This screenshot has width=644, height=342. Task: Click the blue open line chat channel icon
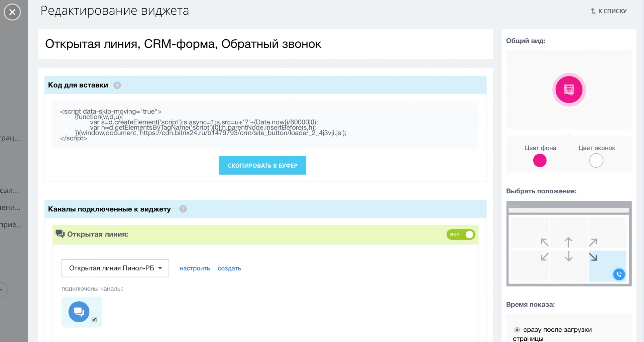pos(79,312)
